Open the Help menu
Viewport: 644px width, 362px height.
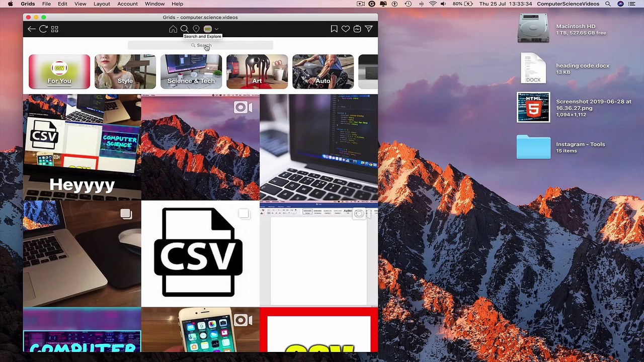177,4
